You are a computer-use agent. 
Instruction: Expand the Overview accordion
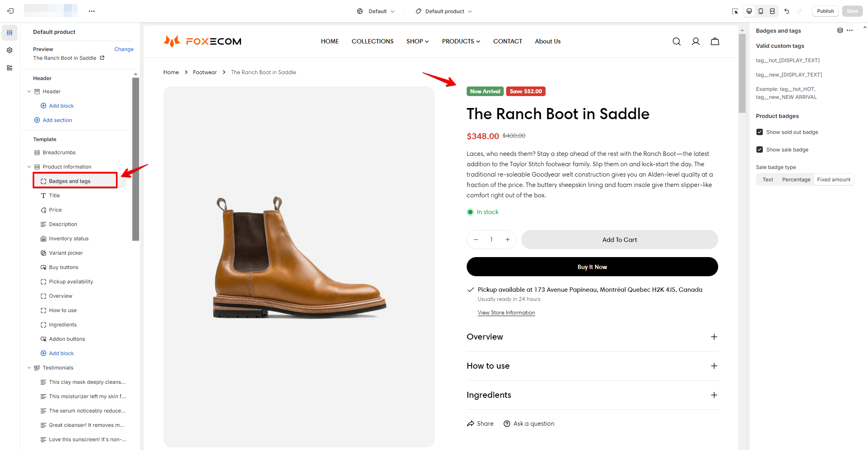click(592, 337)
